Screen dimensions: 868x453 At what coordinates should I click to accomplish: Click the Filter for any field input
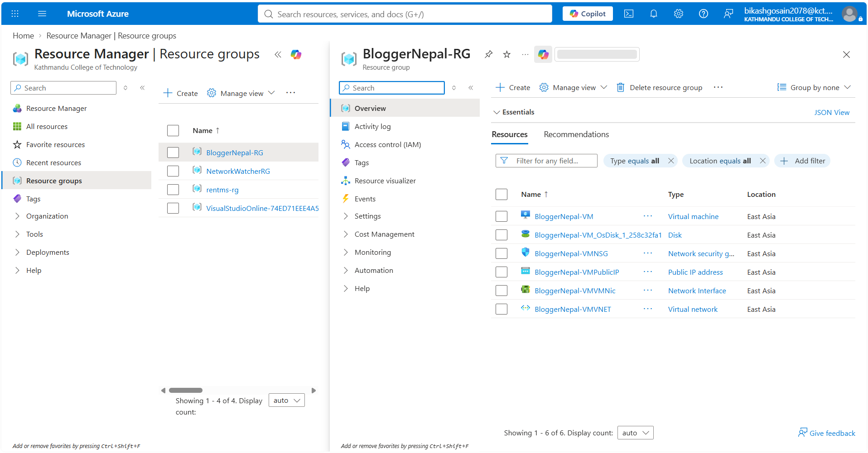[546, 161]
